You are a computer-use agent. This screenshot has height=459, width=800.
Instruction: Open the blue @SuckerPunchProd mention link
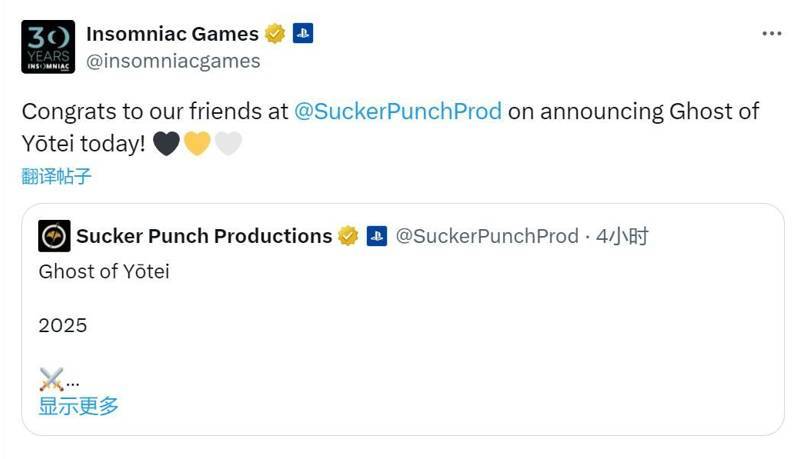pos(398,111)
